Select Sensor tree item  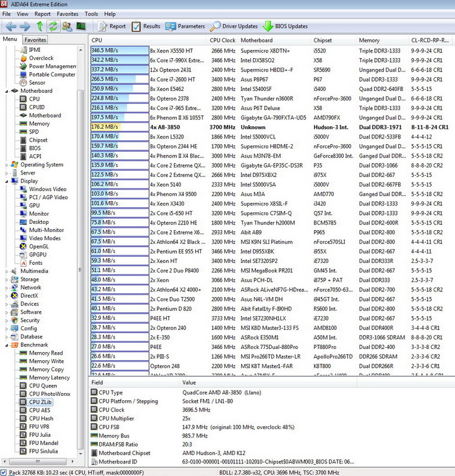[37, 83]
